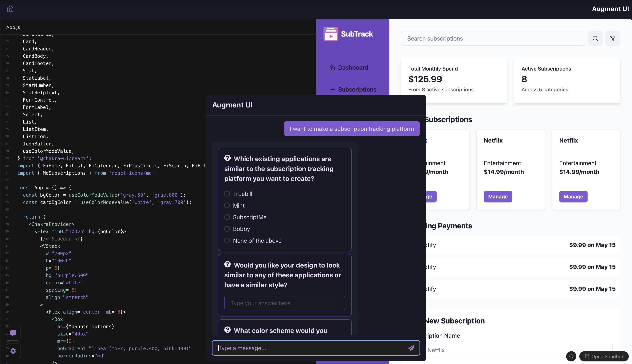
Task: Pick None of the above option
Action: 227,240
